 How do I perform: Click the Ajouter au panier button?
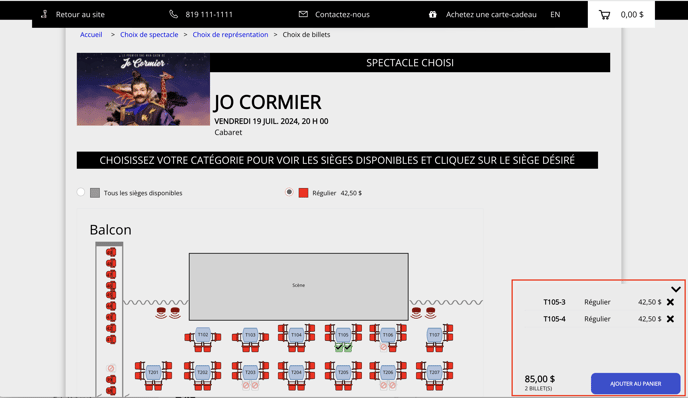635,384
